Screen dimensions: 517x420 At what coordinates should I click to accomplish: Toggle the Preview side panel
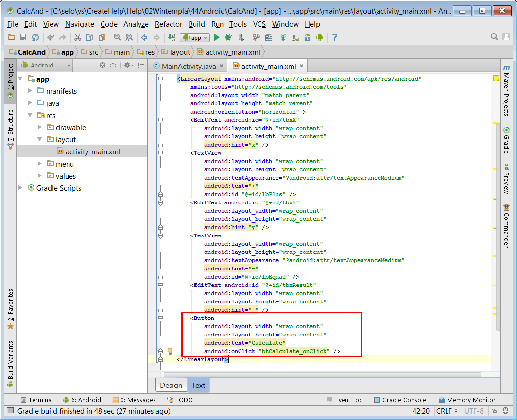click(506, 179)
